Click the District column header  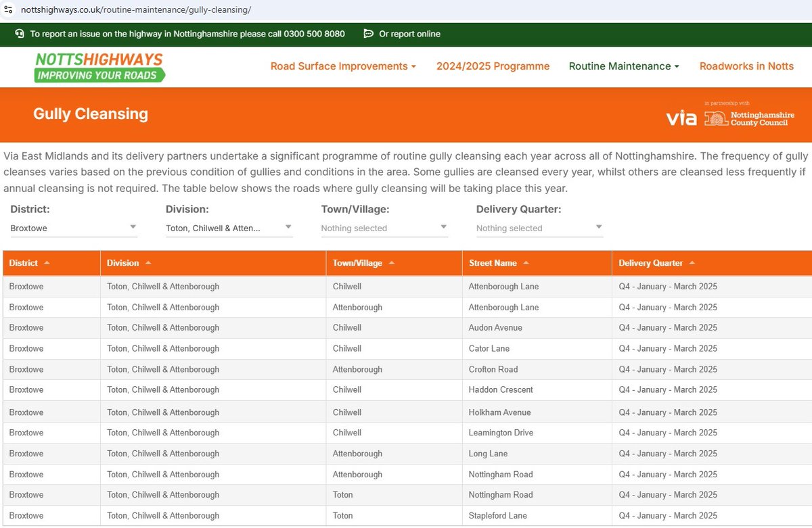[x=52, y=263]
